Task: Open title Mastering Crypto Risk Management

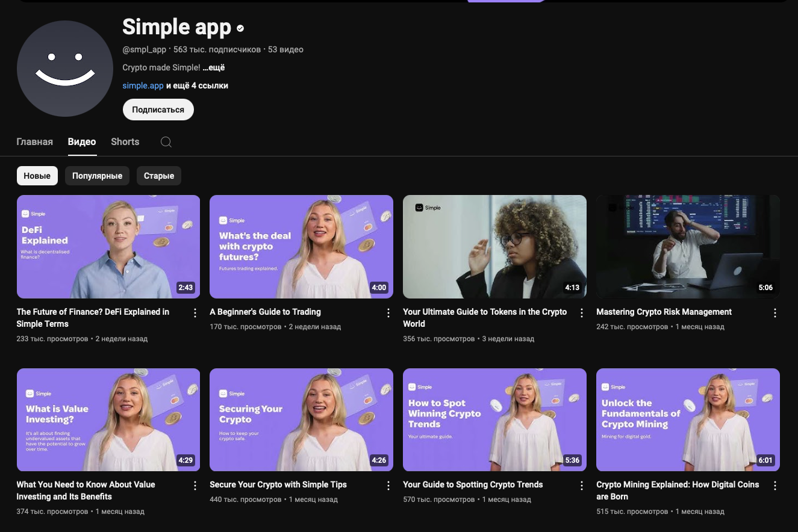Action: pyautogui.click(x=664, y=312)
